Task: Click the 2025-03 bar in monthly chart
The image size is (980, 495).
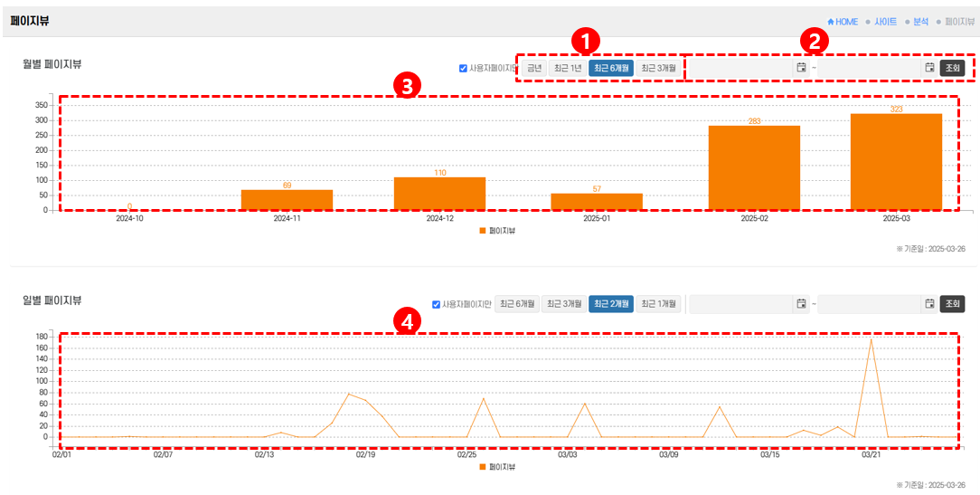Action: (x=896, y=161)
